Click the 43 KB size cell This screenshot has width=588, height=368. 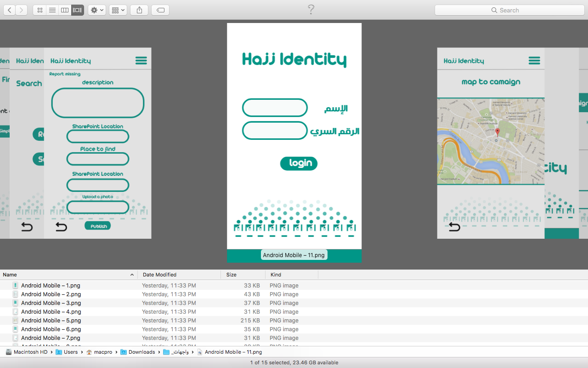[252, 294]
